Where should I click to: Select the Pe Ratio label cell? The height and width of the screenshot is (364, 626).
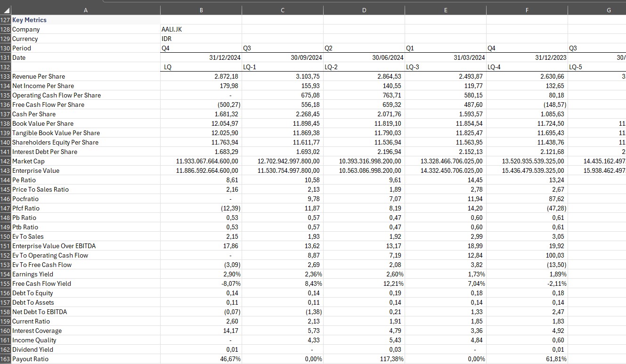(24, 180)
